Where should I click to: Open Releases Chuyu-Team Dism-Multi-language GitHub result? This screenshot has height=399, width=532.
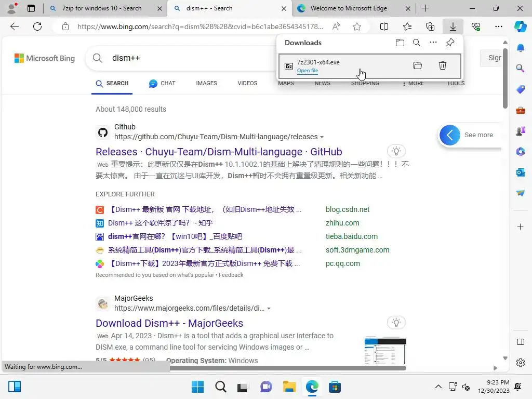point(219,152)
